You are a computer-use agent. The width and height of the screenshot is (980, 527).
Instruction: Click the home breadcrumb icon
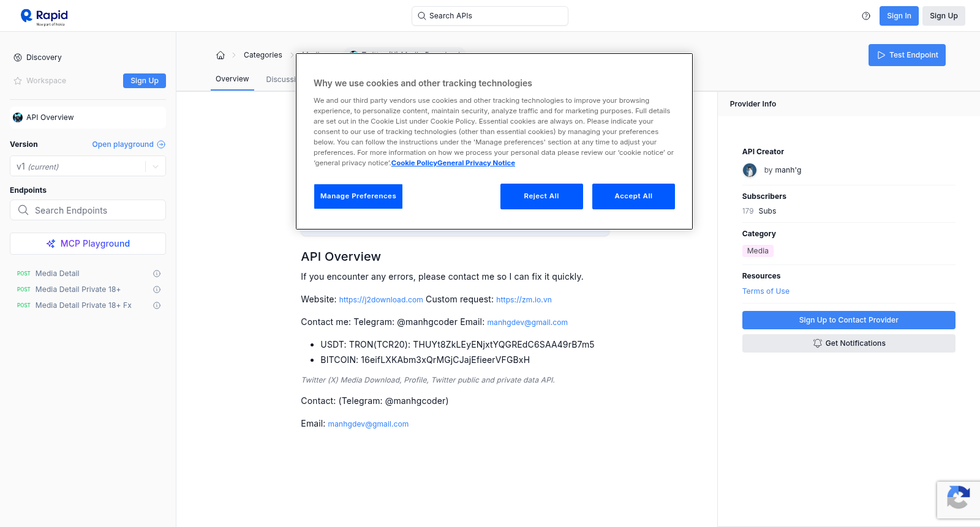click(221, 55)
